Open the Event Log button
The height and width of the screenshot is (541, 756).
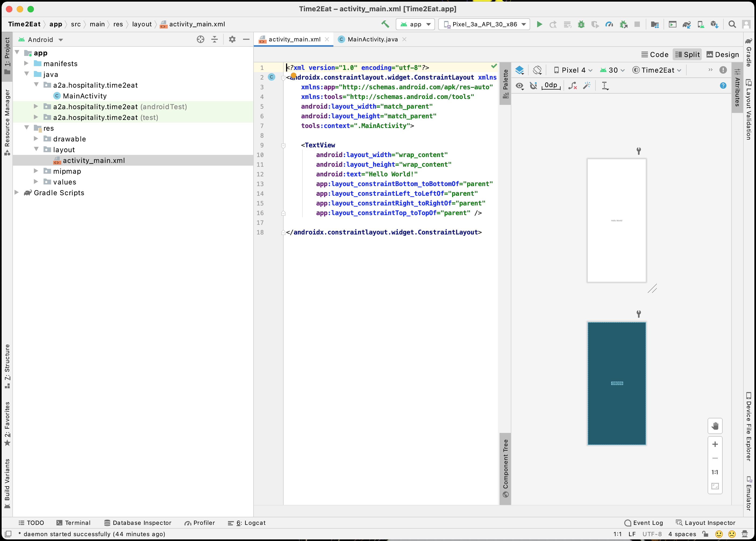(644, 523)
